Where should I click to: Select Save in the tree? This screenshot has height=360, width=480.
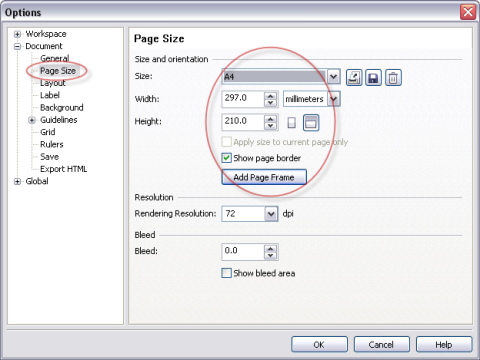point(49,157)
